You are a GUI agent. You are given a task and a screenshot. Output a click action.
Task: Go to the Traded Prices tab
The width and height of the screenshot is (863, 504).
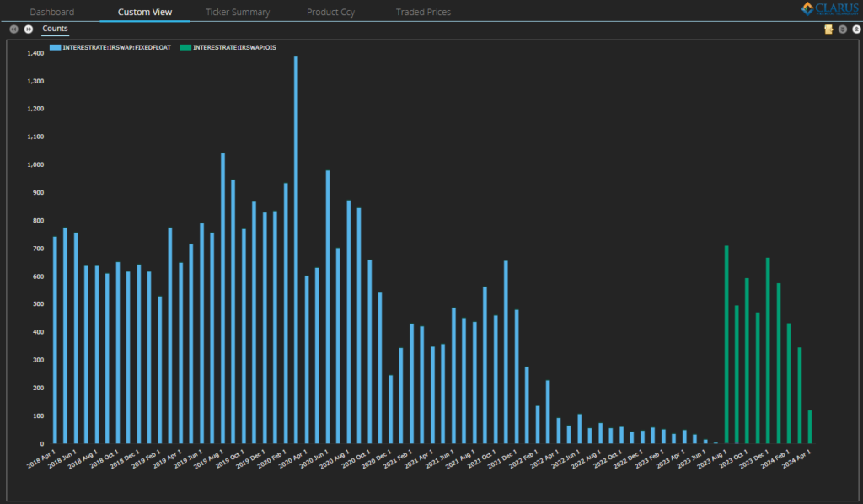[423, 12]
